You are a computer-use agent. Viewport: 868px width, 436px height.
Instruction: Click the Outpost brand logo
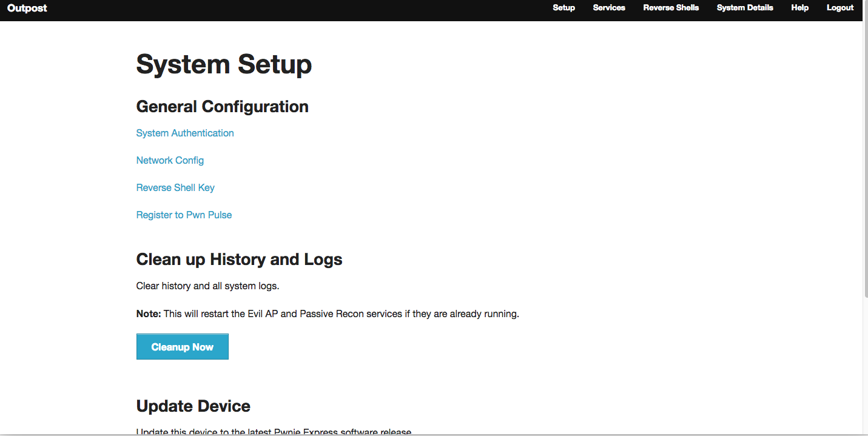click(x=27, y=8)
